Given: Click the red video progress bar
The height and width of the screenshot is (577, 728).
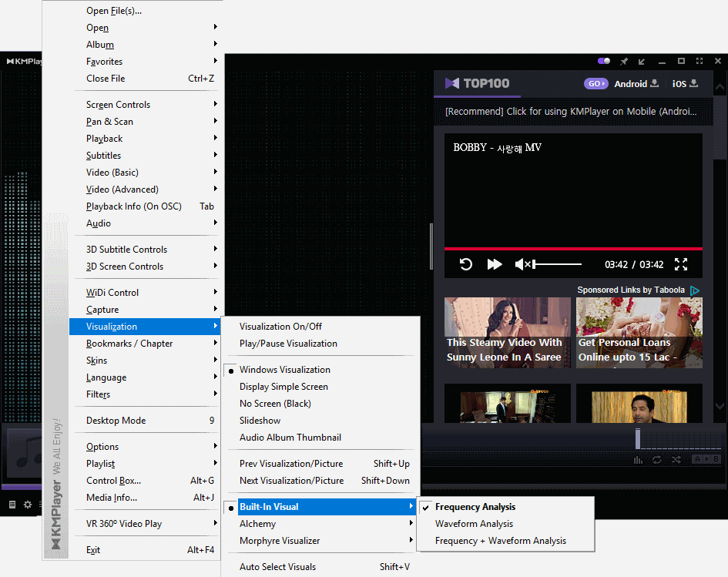Looking at the screenshot, I should point(573,249).
